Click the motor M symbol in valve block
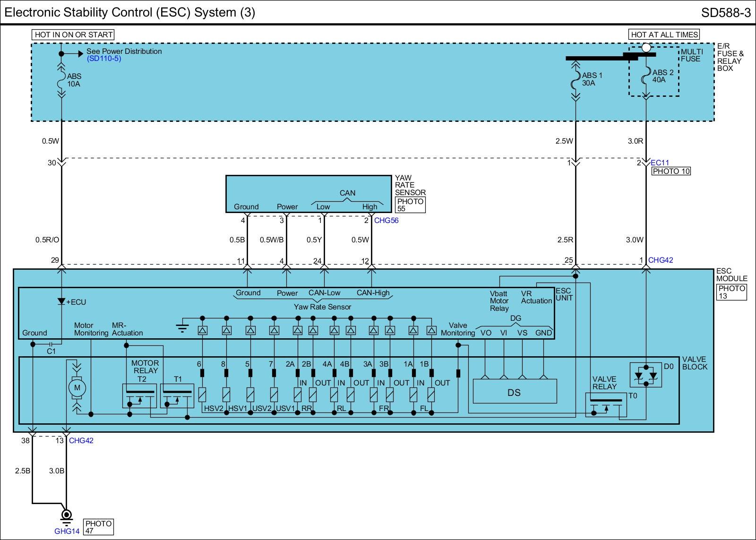Screen dimensions: 756x540 coord(77,388)
